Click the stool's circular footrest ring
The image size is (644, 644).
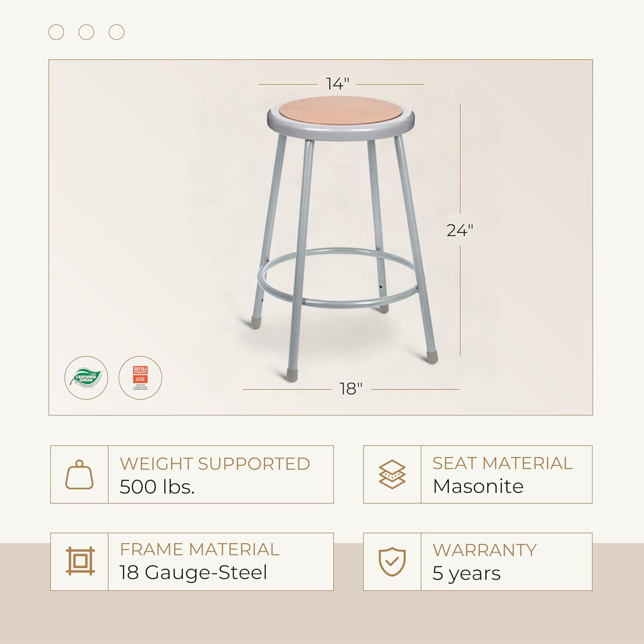[339, 301]
